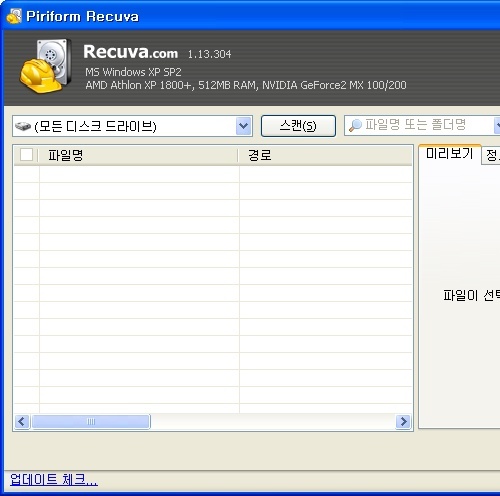Click the Recuva hard-hat logo icon
Screen dimensions: 500x496
click(x=45, y=66)
